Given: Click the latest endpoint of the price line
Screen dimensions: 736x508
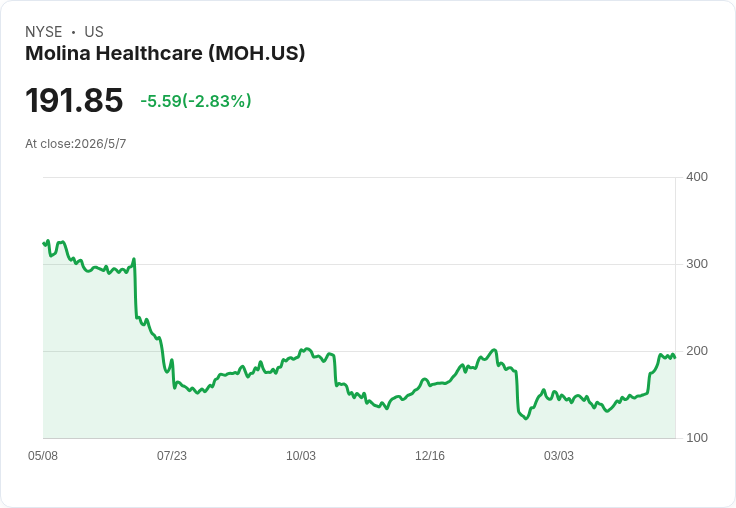Looking at the screenshot, I should pos(675,358).
